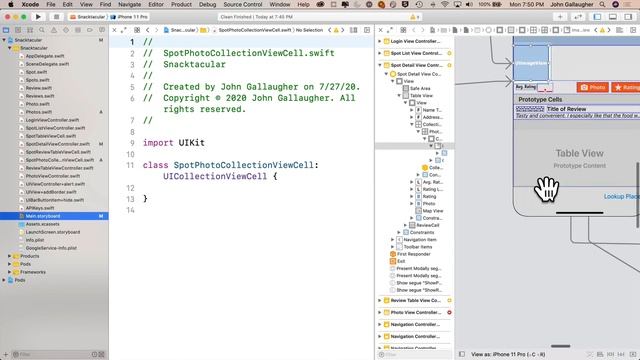Open the Project navigator tab icon
The image size is (640, 360).
[6, 30]
